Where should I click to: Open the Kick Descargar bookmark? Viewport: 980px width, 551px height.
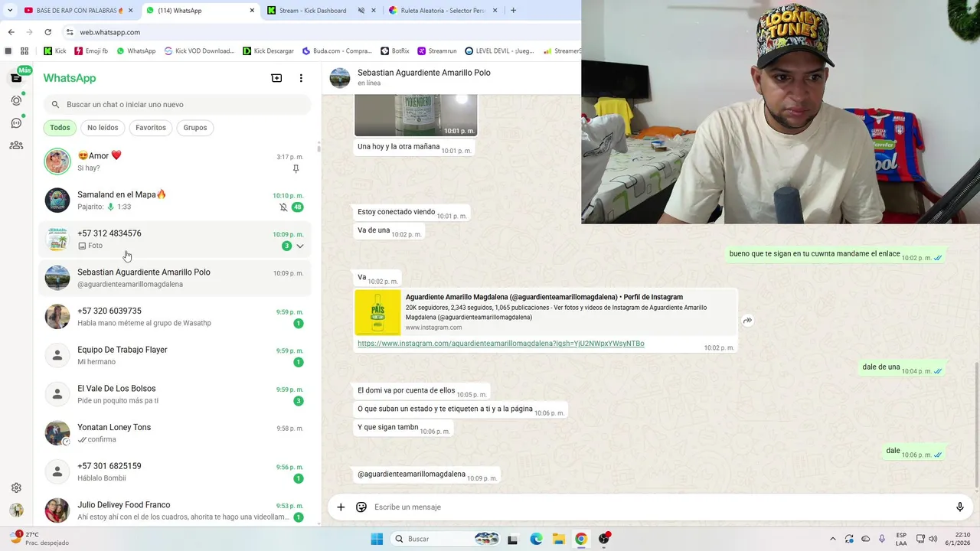(268, 51)
